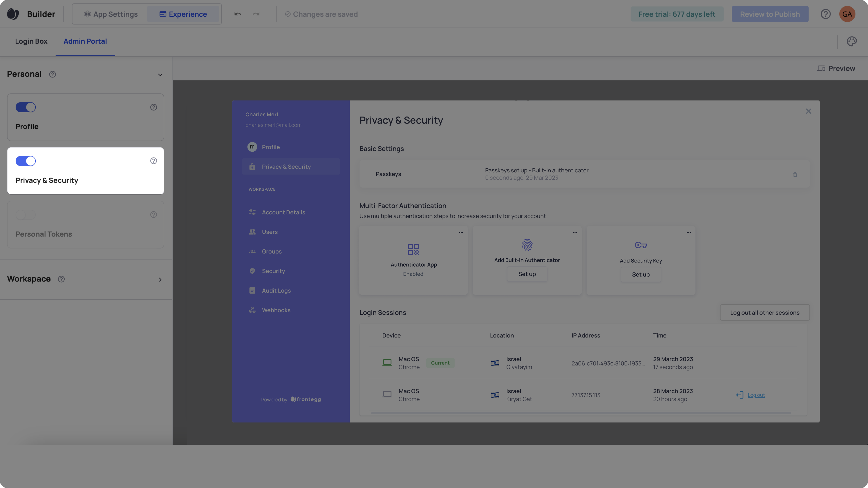Open Add Security Key options ellipsis

(688, 232)
